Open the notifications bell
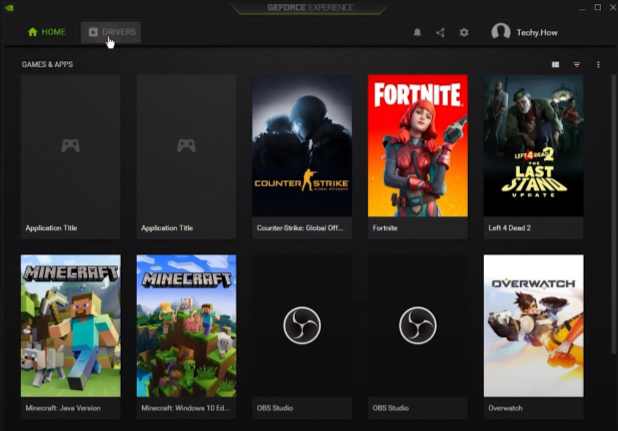618x431 pixels. tap(417, 32)
